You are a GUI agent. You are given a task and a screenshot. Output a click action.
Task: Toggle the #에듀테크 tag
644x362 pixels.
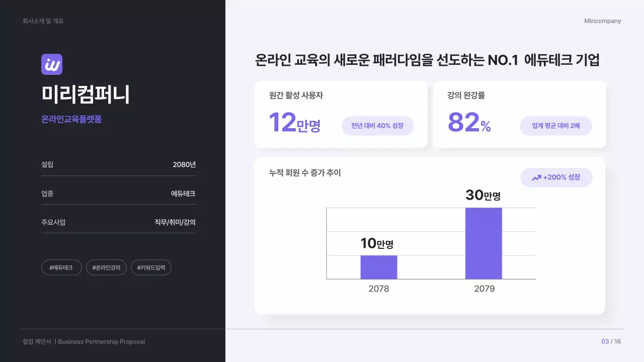[x=61, y=267]
